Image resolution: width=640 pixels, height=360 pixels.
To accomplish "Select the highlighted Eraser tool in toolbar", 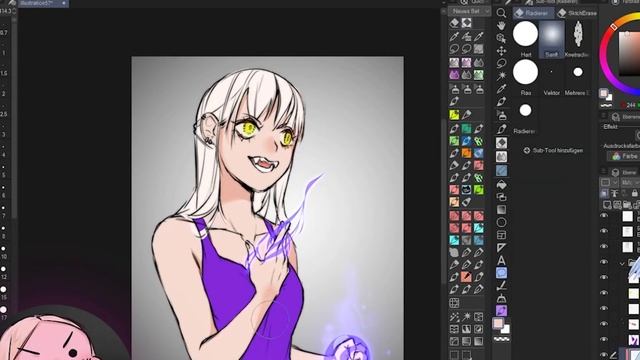I will (501, 143).
